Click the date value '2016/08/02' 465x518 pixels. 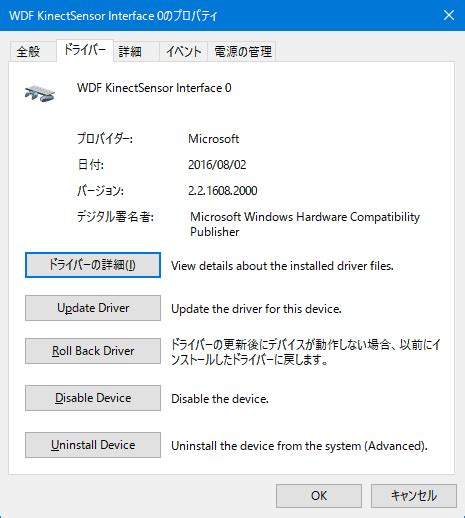pos(217,165)
